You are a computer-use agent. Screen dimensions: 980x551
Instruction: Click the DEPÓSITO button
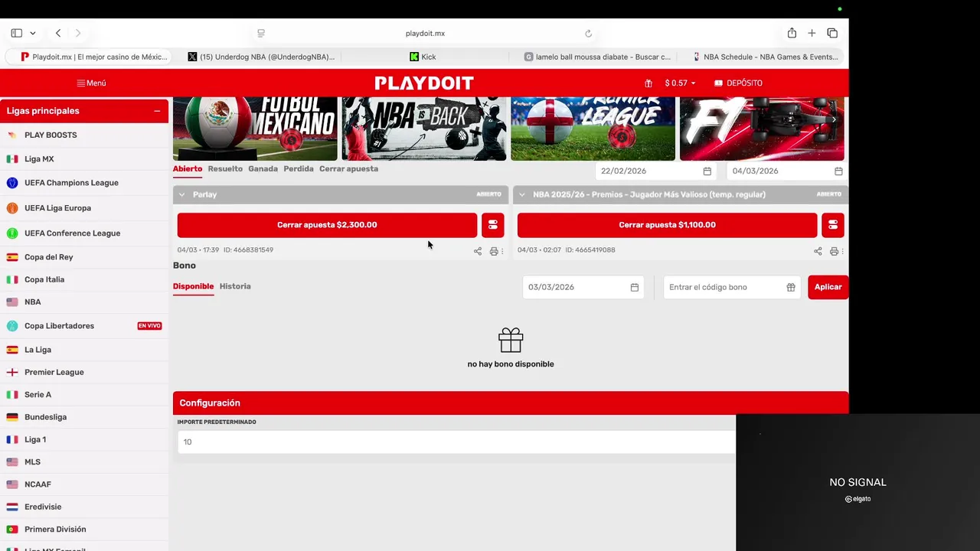coord(738,83)
